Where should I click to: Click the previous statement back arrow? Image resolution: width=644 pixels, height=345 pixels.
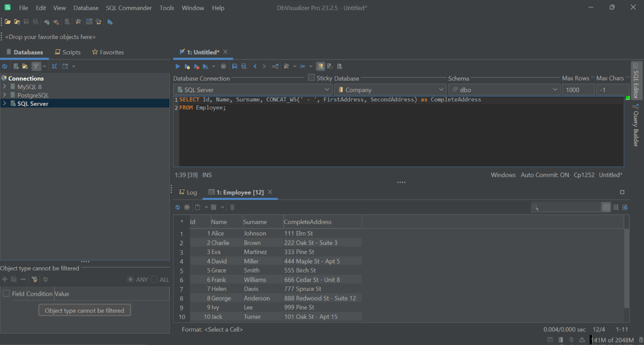(255, 66)
